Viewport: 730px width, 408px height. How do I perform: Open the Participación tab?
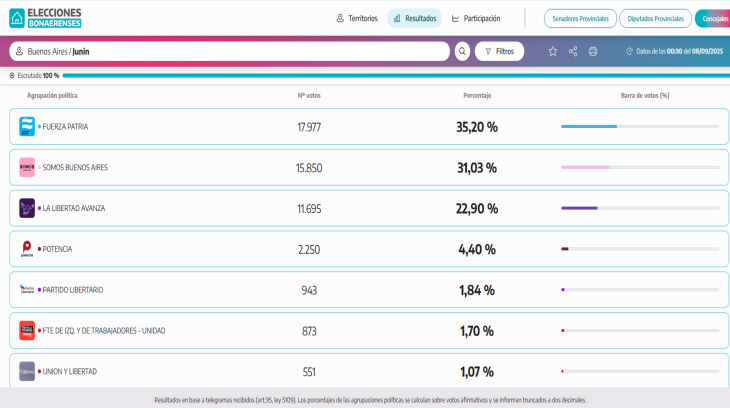click(476, 18)
